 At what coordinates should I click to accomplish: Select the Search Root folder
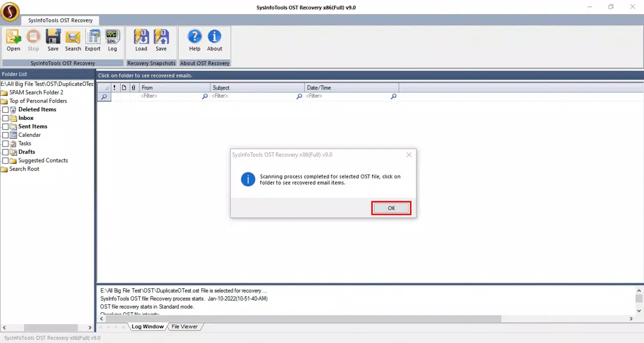[x=24, y=169]
